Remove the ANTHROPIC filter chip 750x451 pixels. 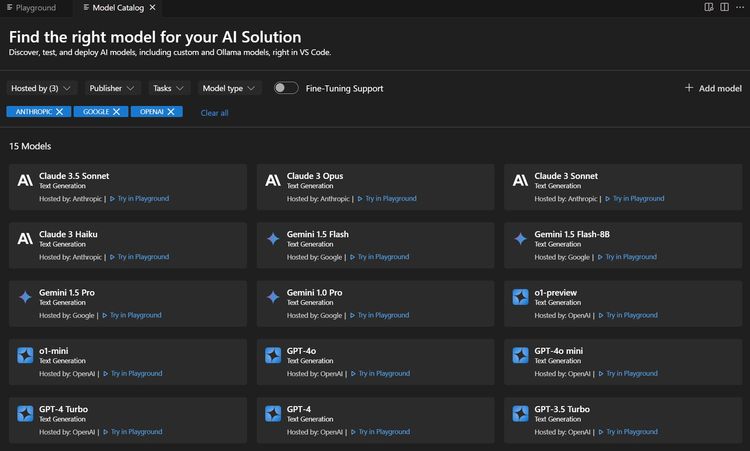[60, 112]
